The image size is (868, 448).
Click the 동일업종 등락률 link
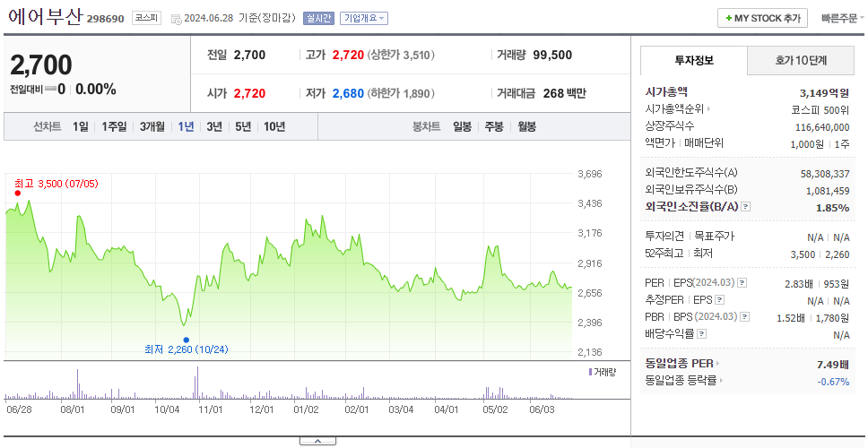click(x=681, y=381)
